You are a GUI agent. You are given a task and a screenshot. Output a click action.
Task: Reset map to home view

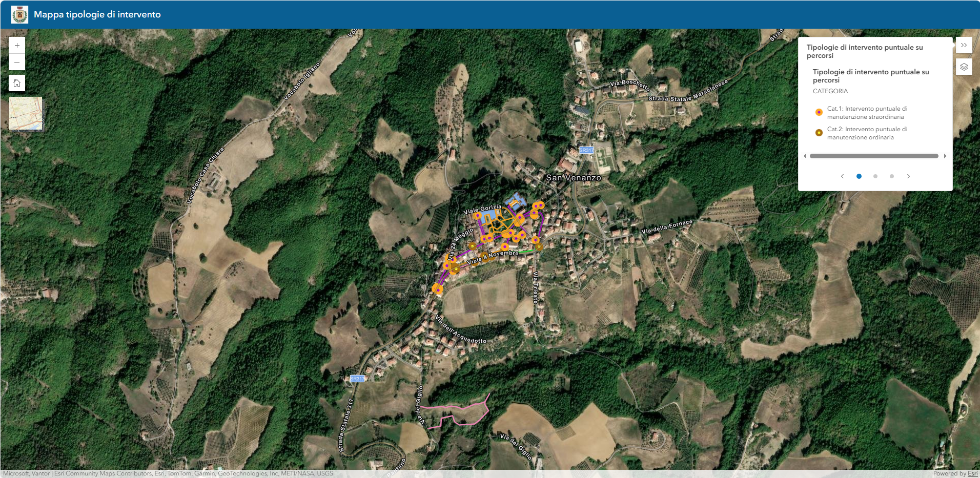click(17, 83)
